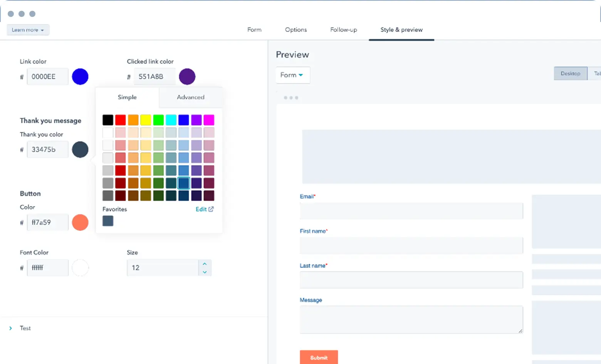The image size is (601, 364).
Task: Expand the Test section
Action: pyautogui.click(x=10, y=328)
